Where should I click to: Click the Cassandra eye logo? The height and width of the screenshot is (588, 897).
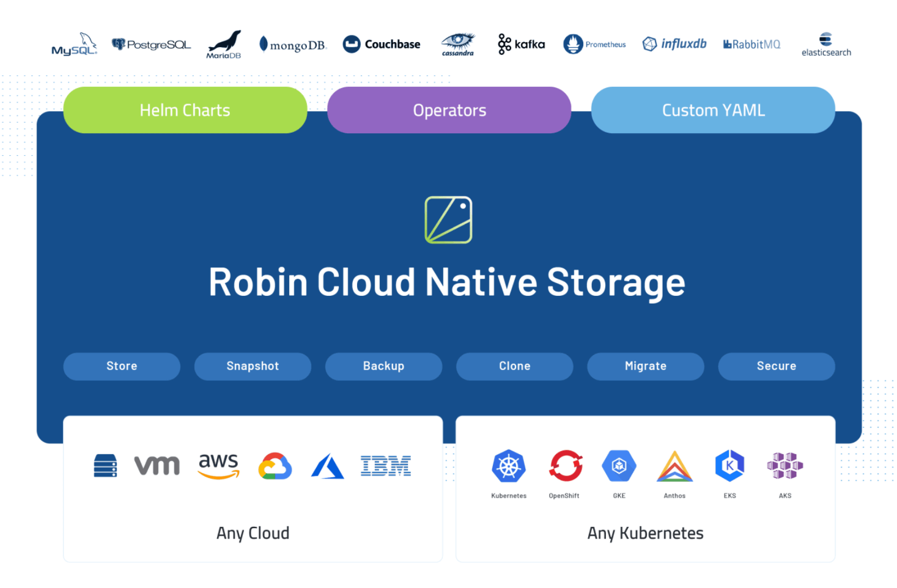(x=457, y=43)
